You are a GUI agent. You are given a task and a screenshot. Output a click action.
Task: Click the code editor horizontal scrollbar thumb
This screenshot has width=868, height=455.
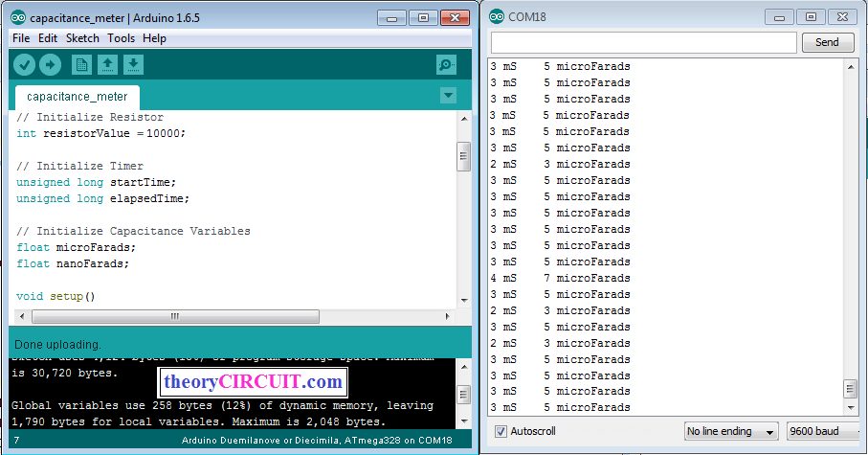[175, 316]
